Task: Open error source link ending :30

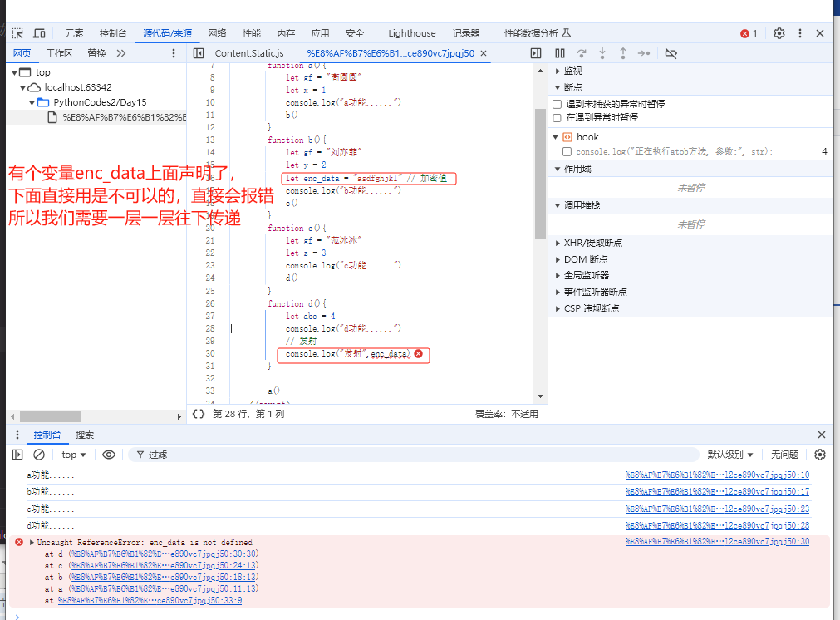Action: point(717,542)
